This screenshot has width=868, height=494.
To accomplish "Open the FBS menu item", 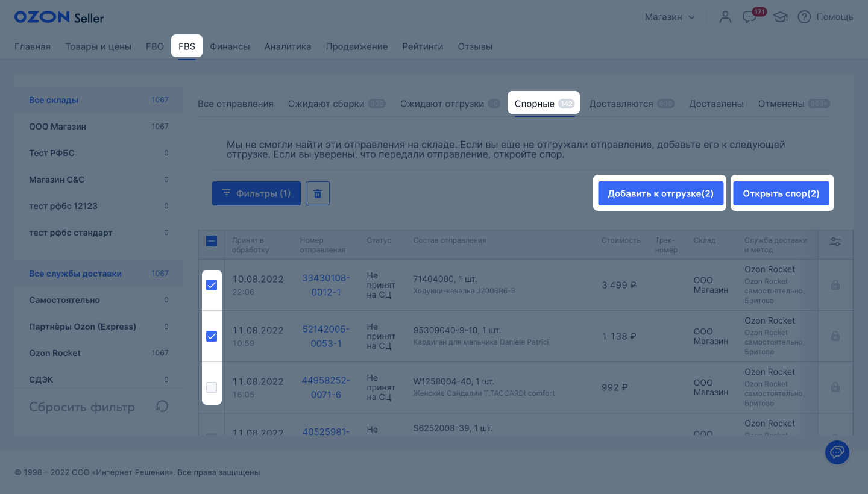I will [187, 46].
